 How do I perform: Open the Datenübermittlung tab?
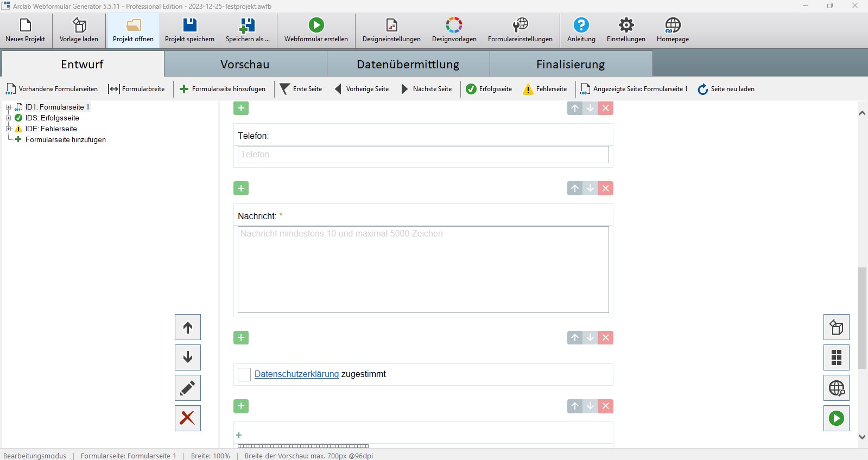408,64
